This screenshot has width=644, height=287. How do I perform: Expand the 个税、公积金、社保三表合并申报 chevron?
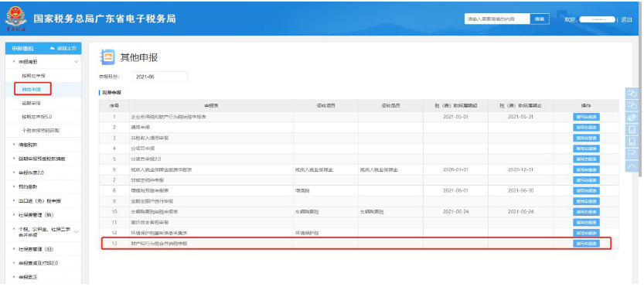[77, 231]
